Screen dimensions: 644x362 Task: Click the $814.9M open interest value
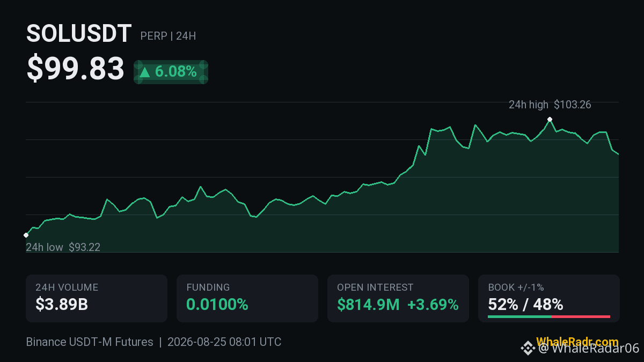click(368, 305)
